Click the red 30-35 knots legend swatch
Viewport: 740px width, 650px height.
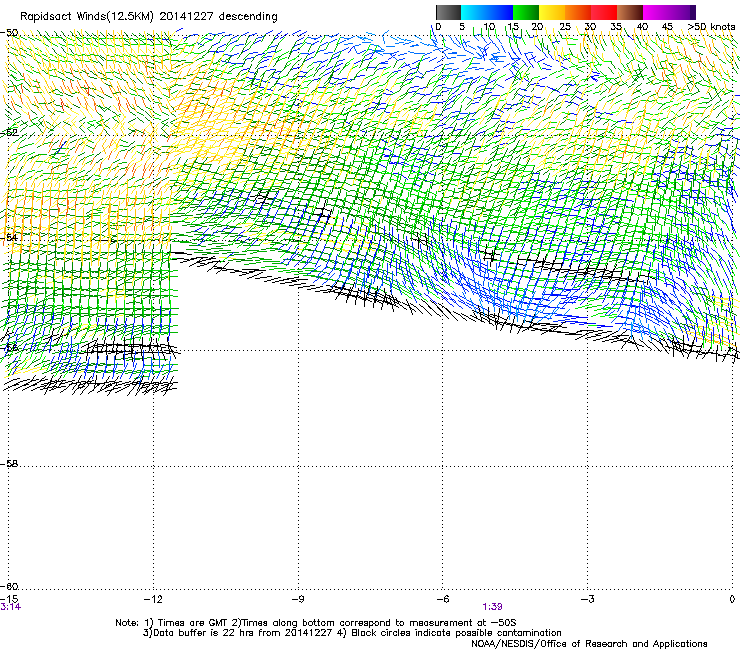(x=604, y=12)
